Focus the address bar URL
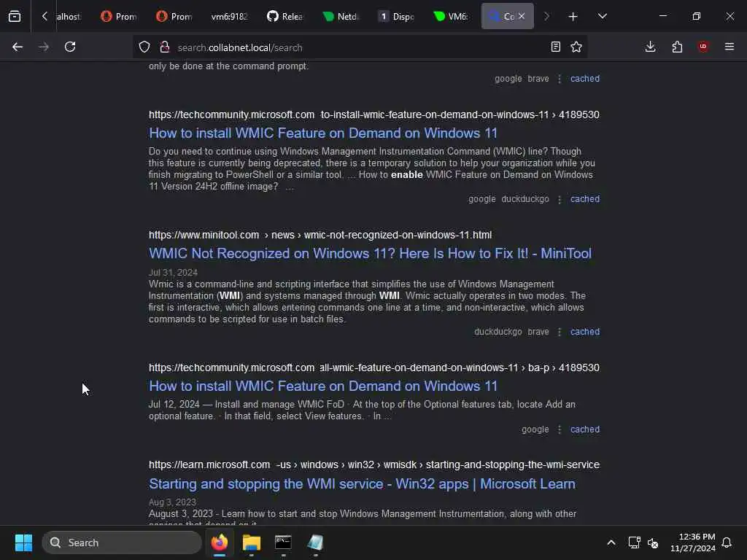The height and width of the screenshot is (560, 747). (x=239, y=47)
